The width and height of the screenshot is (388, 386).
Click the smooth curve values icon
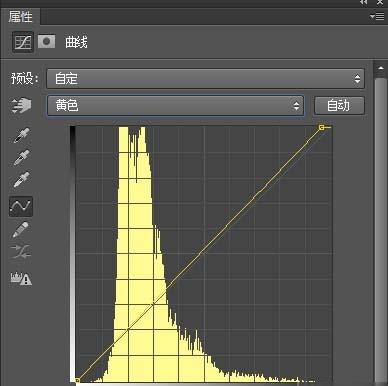pos(21,252)
